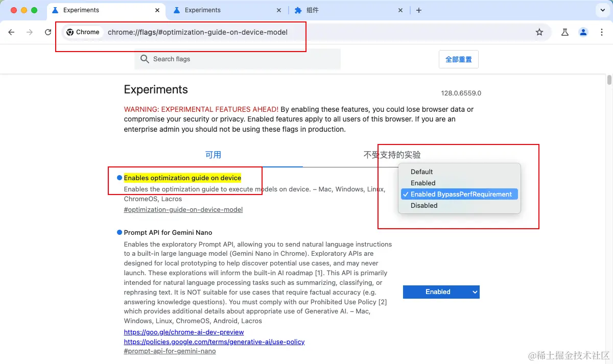Reload the flags page
The width and height of the screenshot is (613, 364).
48,32
